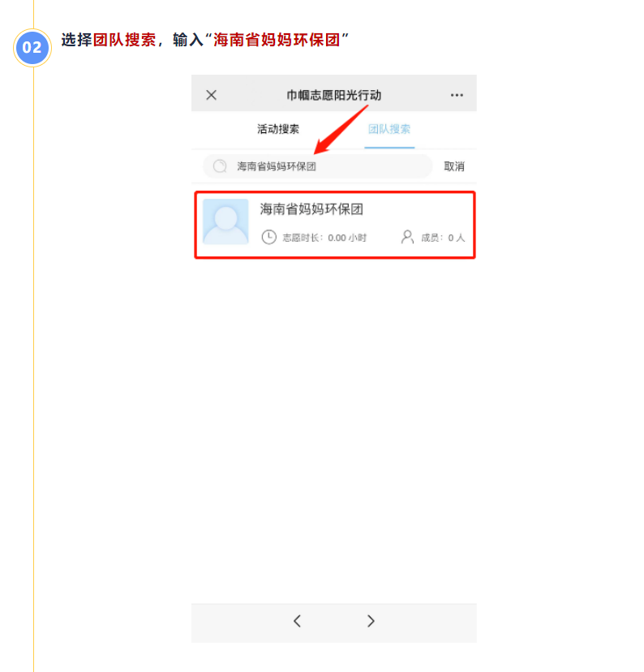Viewport: 644px width, 672px height.
Task: Click the quoted red 海南省妈妈环保团 heading text
Action: [277, 40]
